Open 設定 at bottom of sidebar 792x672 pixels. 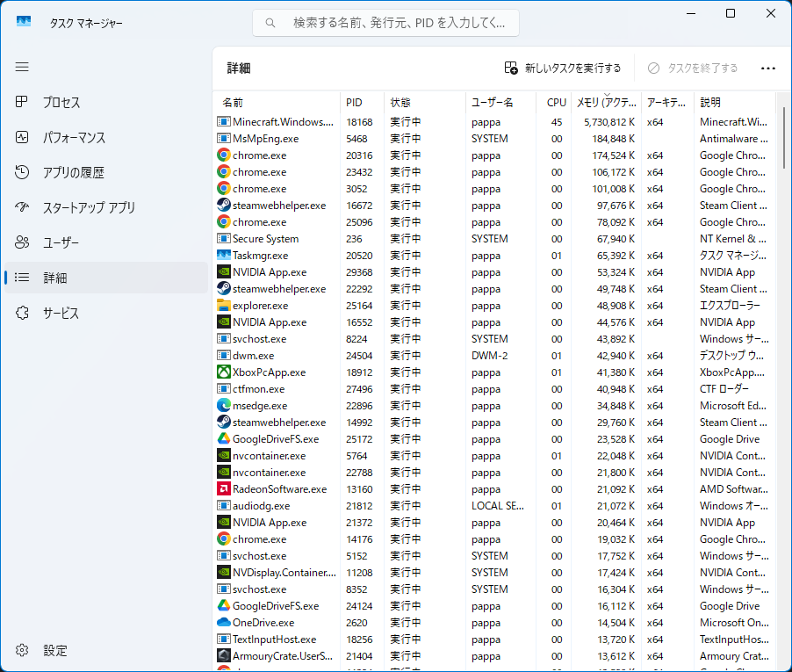point(106,650)
